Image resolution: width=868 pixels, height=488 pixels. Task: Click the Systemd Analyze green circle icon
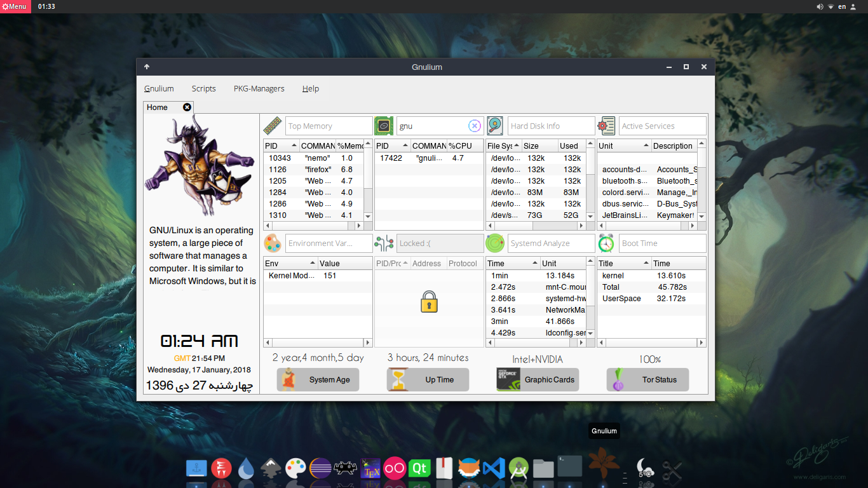pyautogui.click(x=495, y=243)
